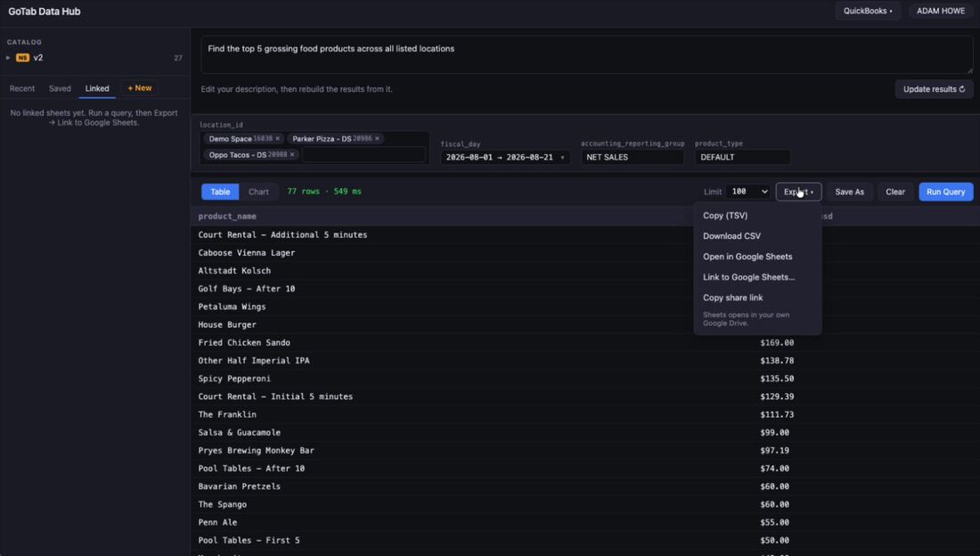Click the $138.78 value cell
Image resolution: width=980 pixels, height=556 pixels.
777,361
